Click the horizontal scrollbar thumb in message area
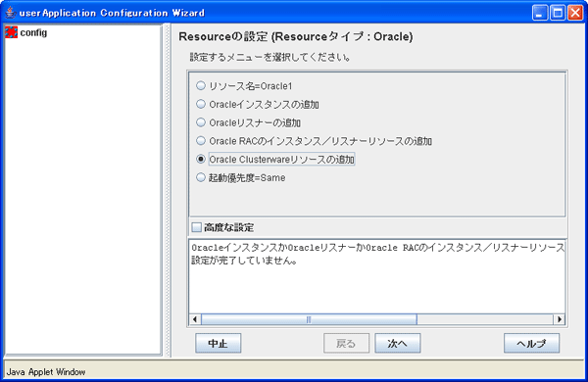The image size is (588, 382). coord(309,319)
